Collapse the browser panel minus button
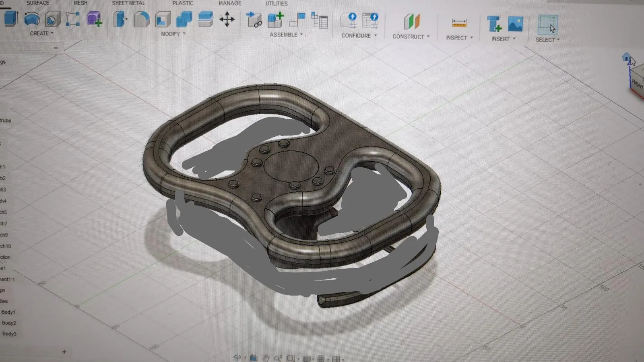This screenshot has height=362, width=644. 56,48
